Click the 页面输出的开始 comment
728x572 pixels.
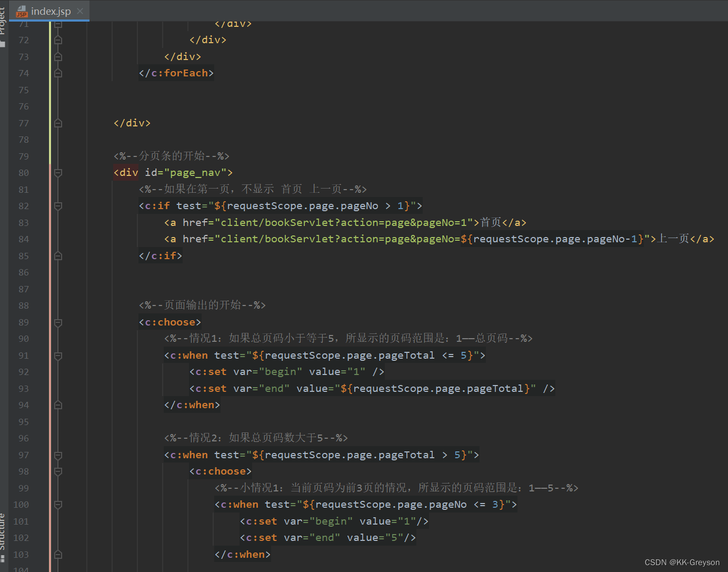pos(202,305)
